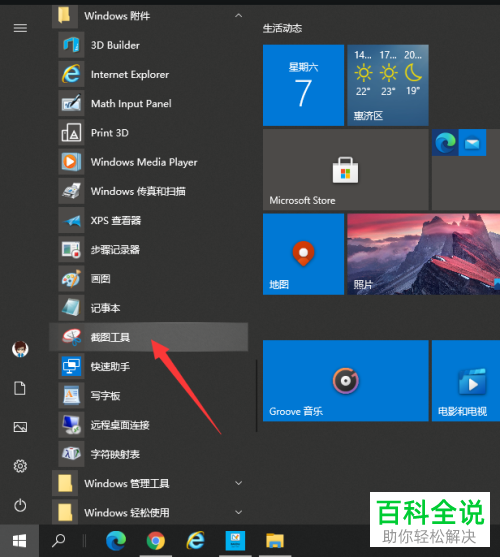Viewport: 500px width, 557px height.
Task: Launch 步骤记录器
Action: coord(148,250)
